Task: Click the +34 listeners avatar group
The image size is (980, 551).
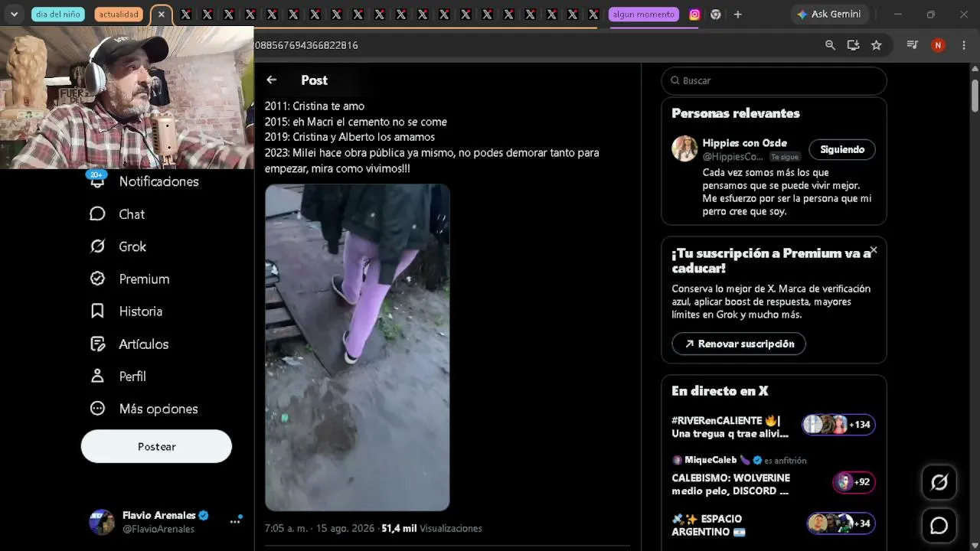Action: (841, 523)
